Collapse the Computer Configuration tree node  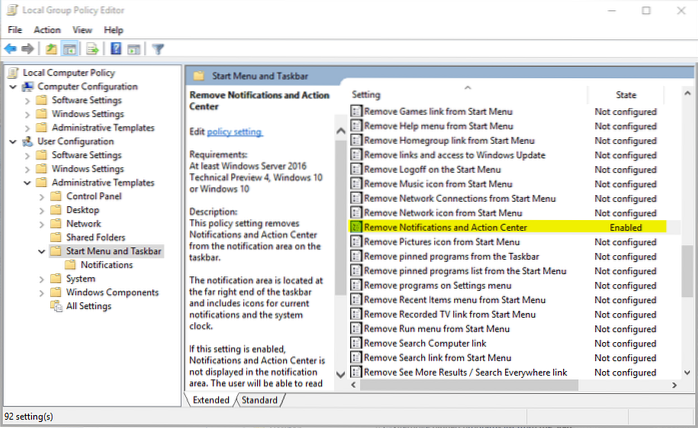coord(12,87)
